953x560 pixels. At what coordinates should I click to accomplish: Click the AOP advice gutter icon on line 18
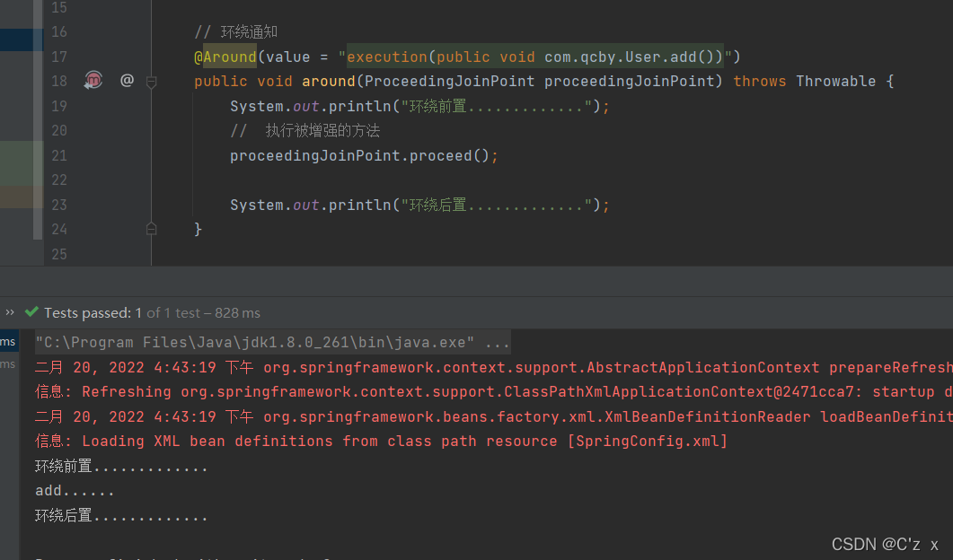click(x=93, y=80)
